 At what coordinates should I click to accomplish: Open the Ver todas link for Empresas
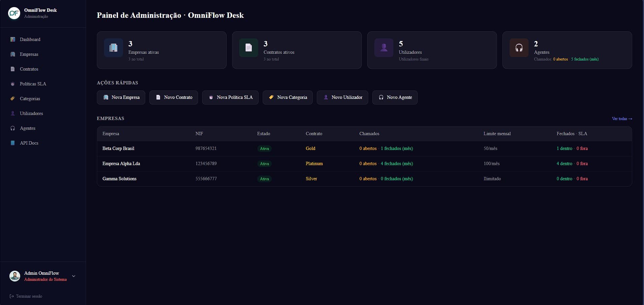coord(622,118)
